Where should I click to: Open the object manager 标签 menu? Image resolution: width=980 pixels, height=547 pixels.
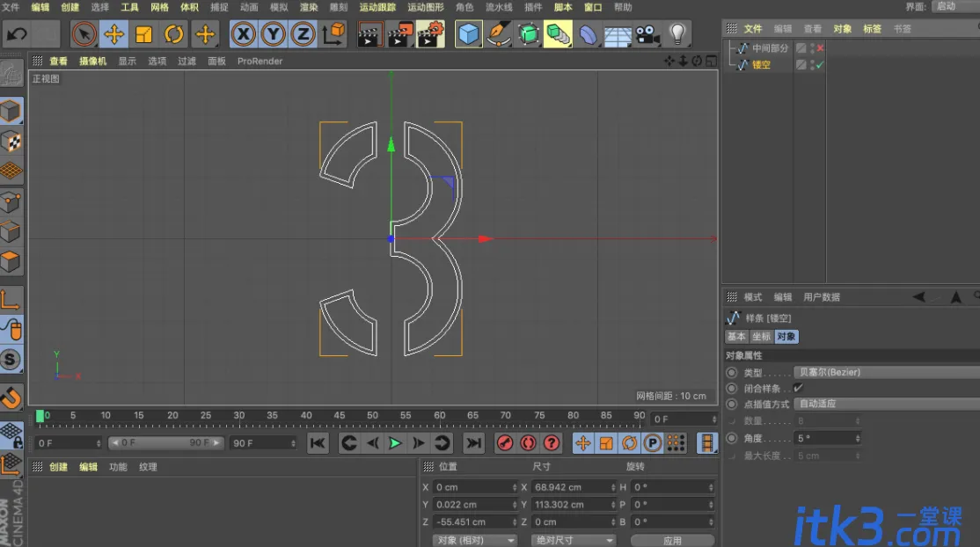point(872,29)
